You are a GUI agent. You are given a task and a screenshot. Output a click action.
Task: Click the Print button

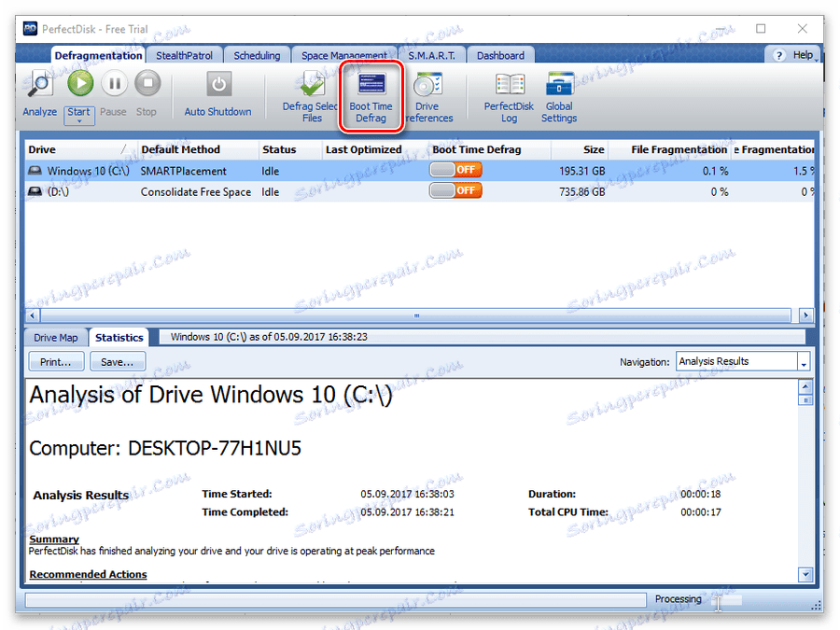pos(55,361)
